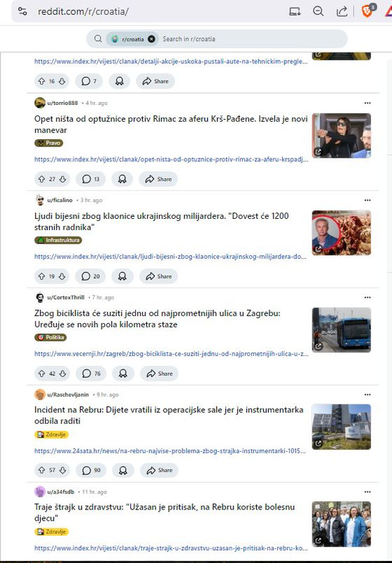Downvote the klaonice ukrajinskog milijardera post

coord(62,277)
